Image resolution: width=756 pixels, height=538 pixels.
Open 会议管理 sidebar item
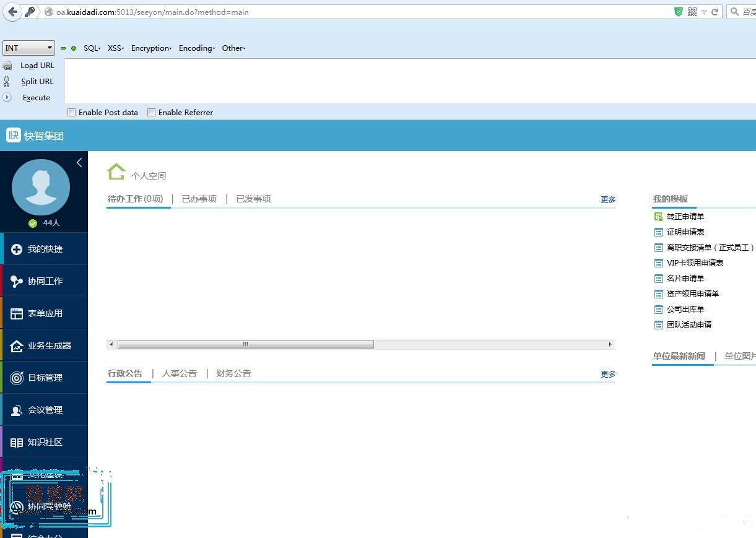45,410
